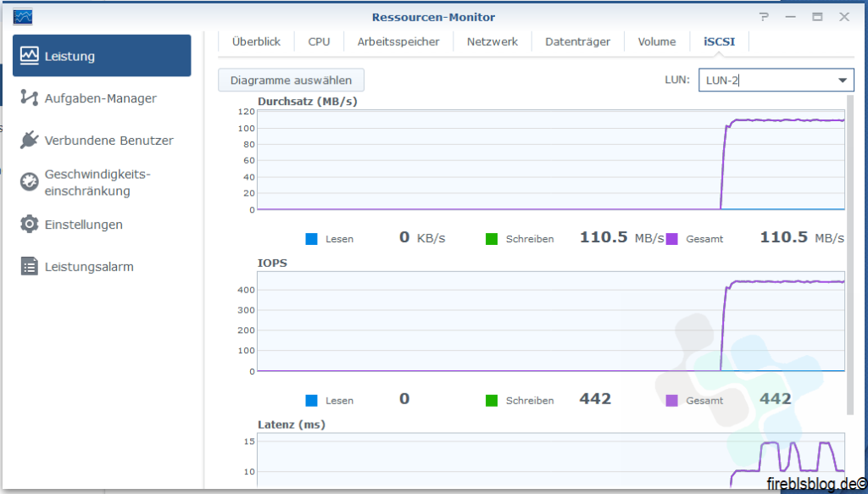Click the Diagramme auswählen button
Image resolution: width=868 pixels, height=494 pixels.
[x=292, y=80]
